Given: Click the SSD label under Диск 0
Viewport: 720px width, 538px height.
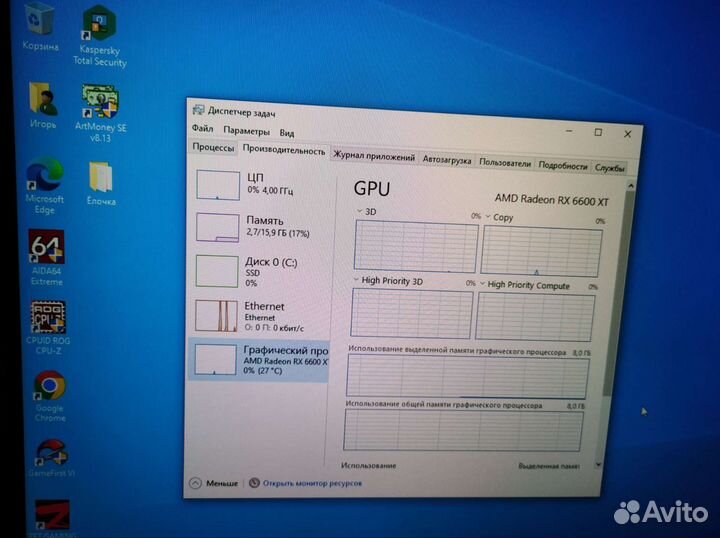Looking at the screenshot, I should coord(252,273).
